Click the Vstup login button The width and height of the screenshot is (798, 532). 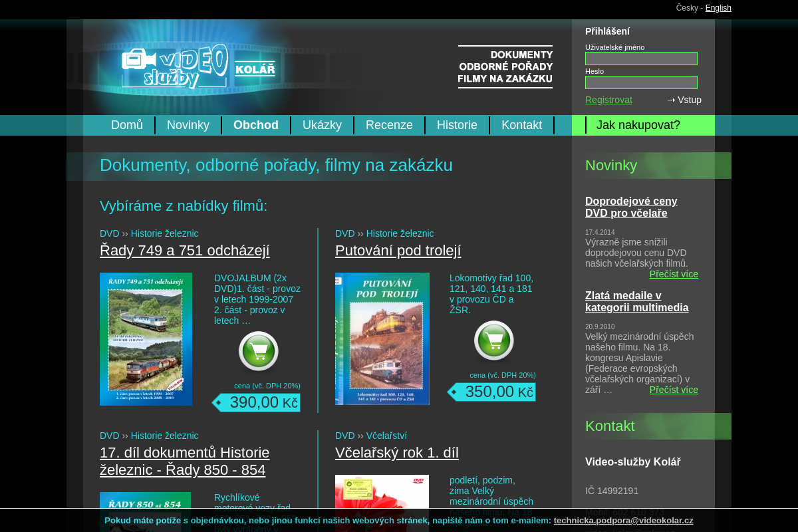coord(684,100)
